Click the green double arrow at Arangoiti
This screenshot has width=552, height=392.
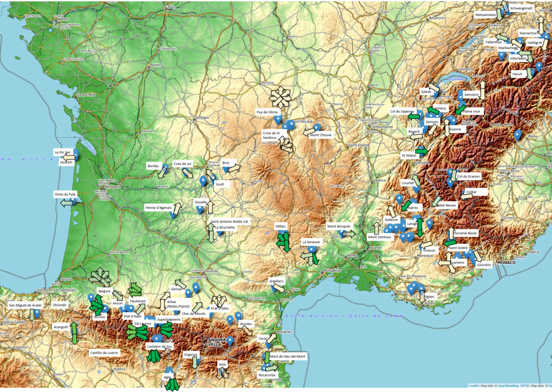(x=74, y=333)
